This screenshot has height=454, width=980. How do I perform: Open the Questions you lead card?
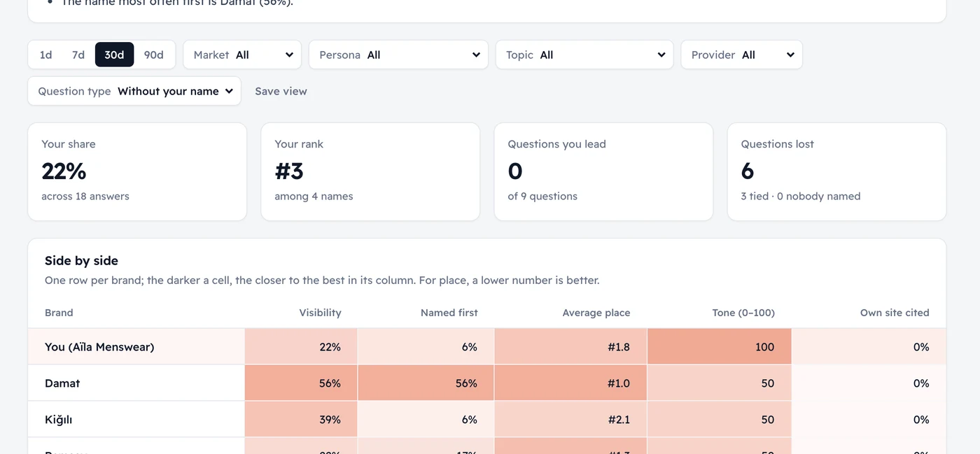[x=603, y=172]
